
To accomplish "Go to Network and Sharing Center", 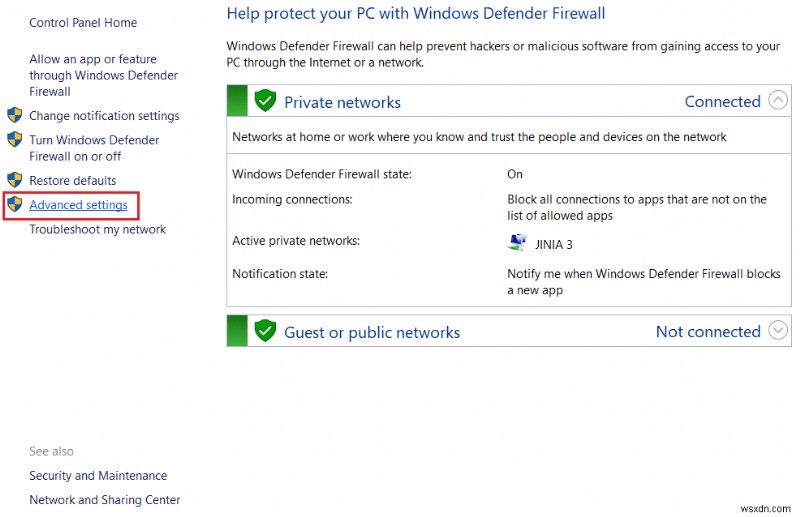I will click(104, 500).
